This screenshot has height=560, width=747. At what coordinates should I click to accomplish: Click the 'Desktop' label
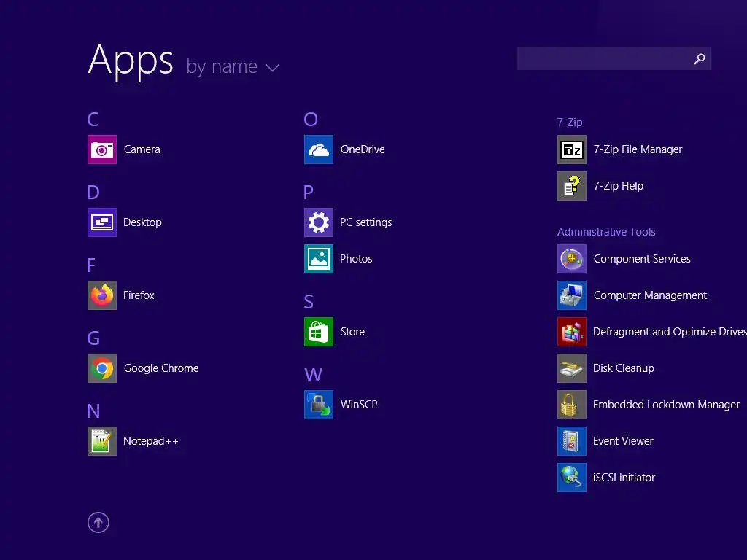(x=142, y=222)
